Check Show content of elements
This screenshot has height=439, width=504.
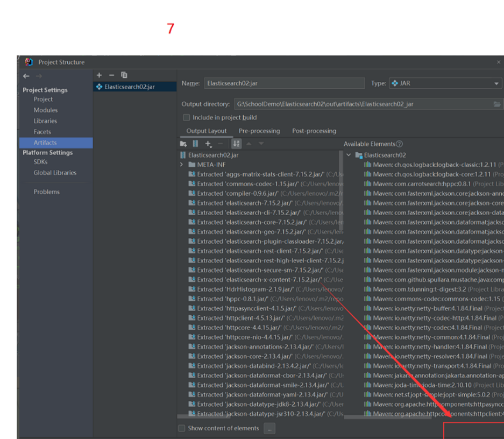tap(182, 428)
